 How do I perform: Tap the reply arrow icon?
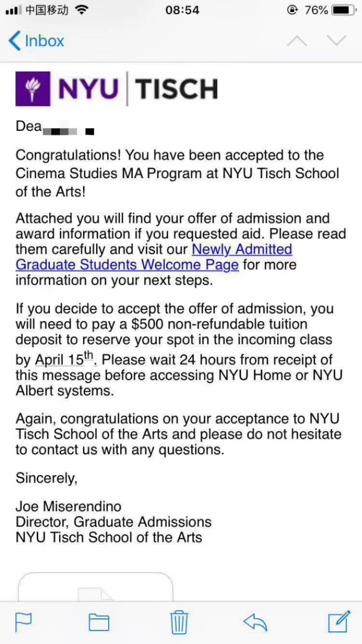click(255, 622)
